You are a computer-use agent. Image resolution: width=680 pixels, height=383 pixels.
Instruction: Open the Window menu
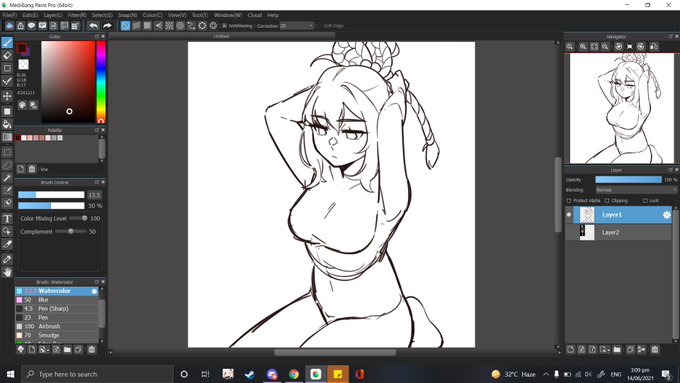(x=228, y=15)
